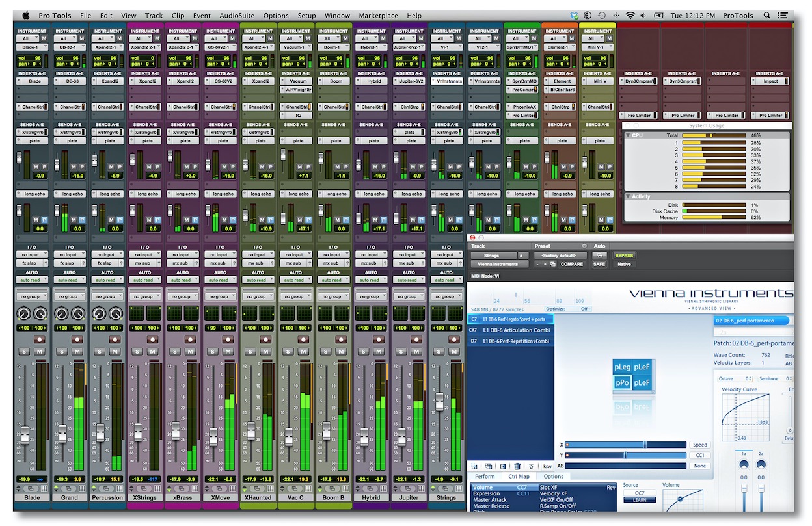The image size is (812, 526).
Task: Open the R2 insert on Vac C track
Action: coord(295,115)
